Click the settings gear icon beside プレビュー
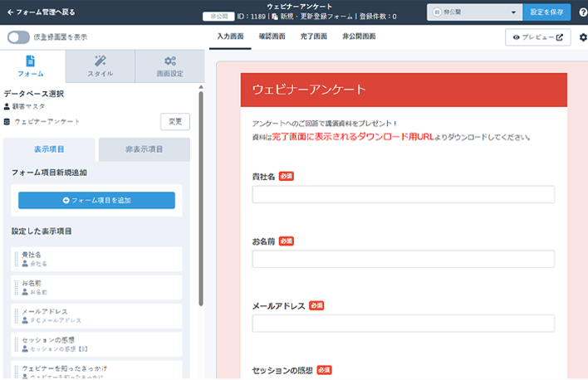Image resolution: width=588 pixels, height=380 pixels. (582, 37)
